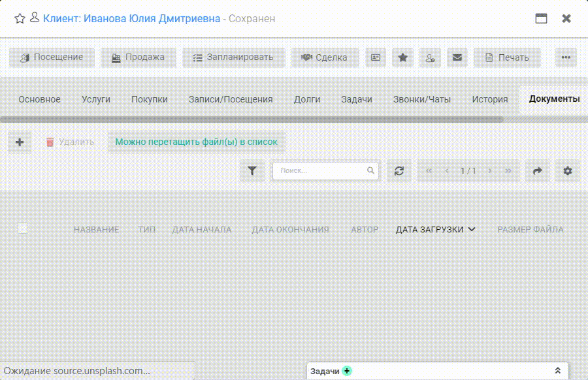Focus the Поиск search field
Viewport: 588px width, 380px height.
point(325,171)
